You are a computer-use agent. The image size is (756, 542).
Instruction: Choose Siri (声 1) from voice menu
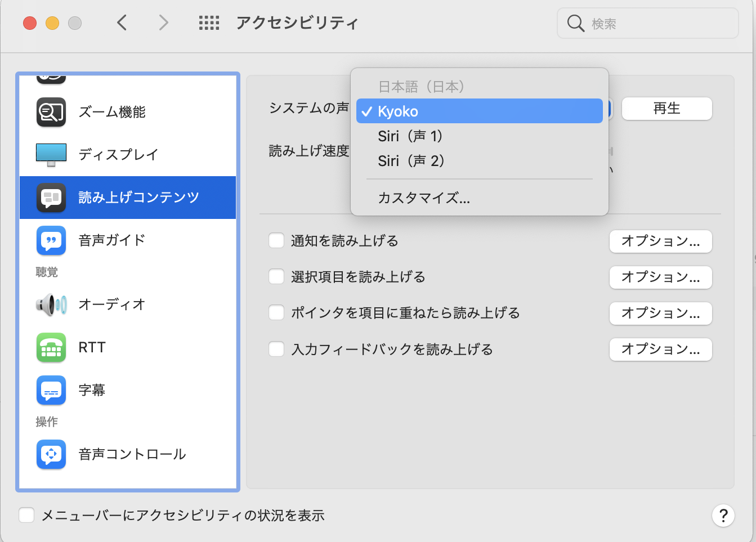[x=410, y=136]
